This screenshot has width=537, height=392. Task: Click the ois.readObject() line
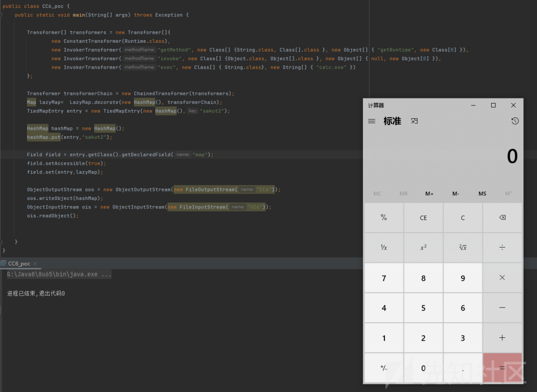tap(53, 215)
